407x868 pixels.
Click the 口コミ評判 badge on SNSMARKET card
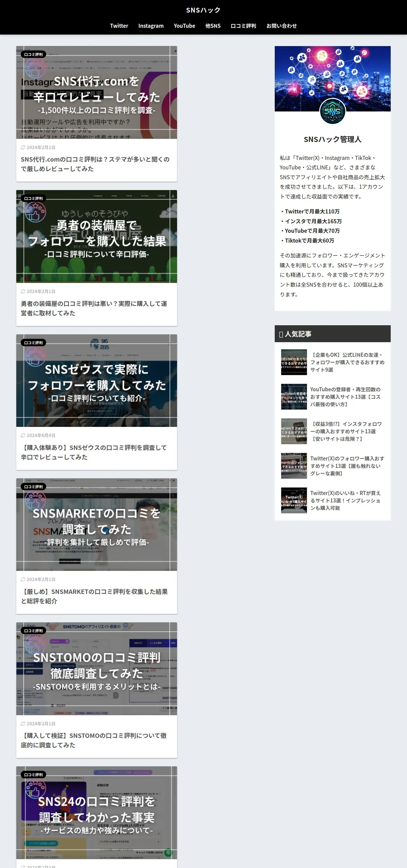tap(34, 487)
